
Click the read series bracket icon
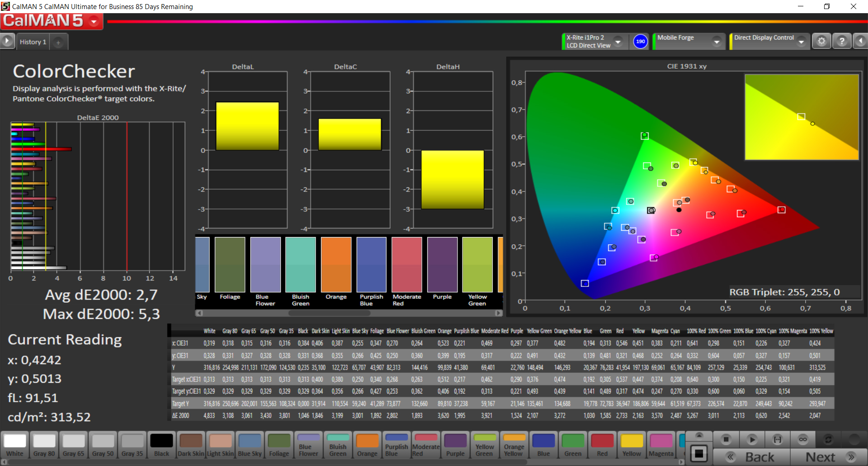pos(777,439)
